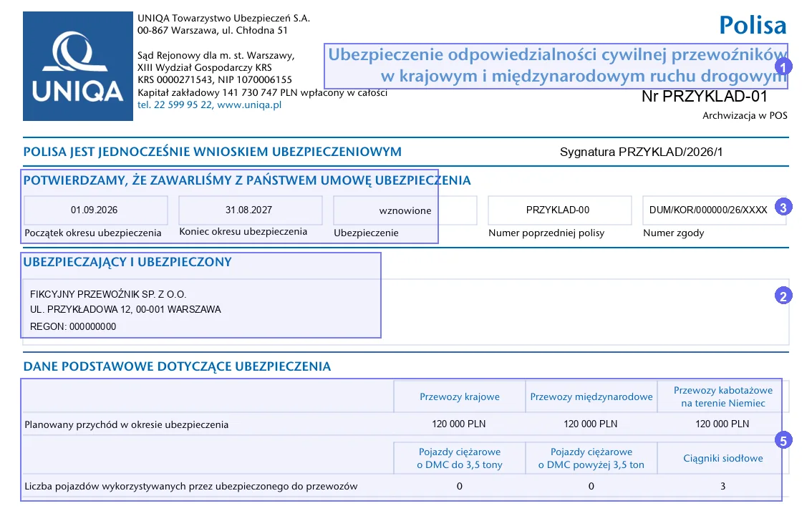Click label 'Początek okresu ubezpieczenia'
Screen dimensions: 812x521
[93, 233]
